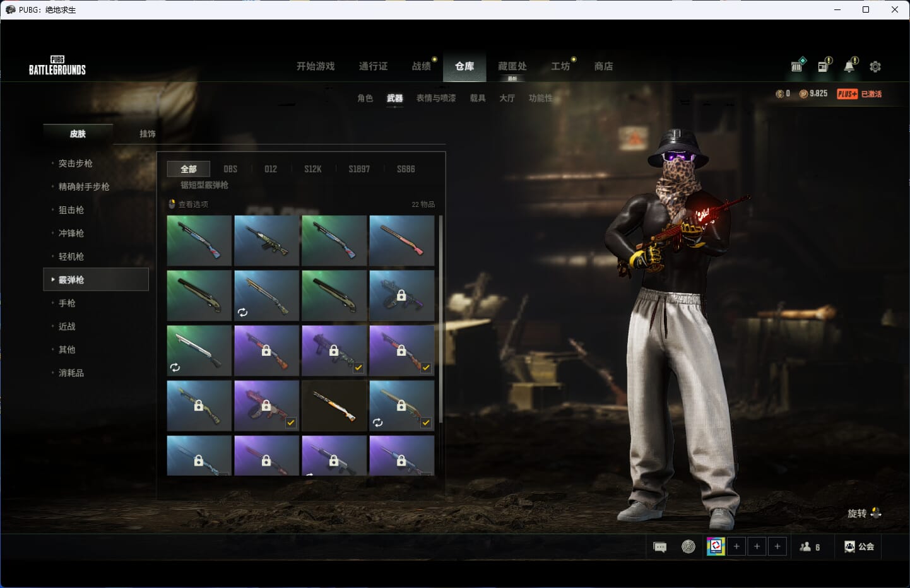Click the mouse icon beside 查看选项
This screenshot has width=910, height=588.
[x=172, y=204]
